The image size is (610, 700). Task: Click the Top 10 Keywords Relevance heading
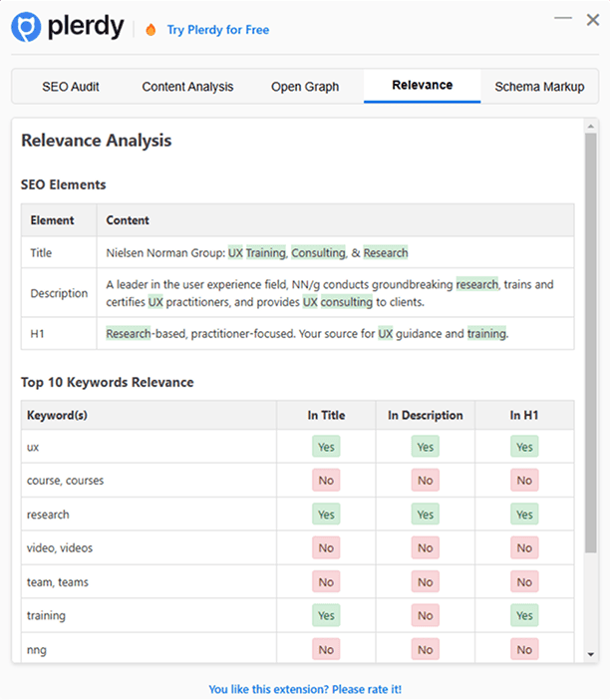point(107,383)
